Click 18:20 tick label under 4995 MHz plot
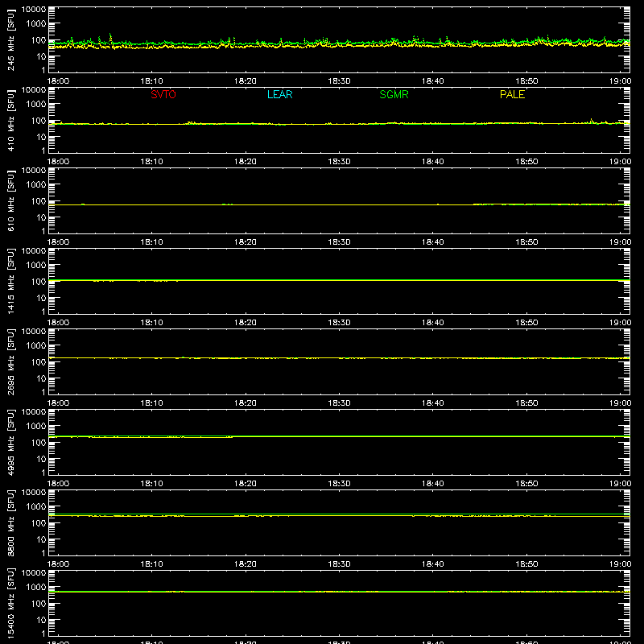Viewport: 644px width, 644px height. tap(246, 484)
